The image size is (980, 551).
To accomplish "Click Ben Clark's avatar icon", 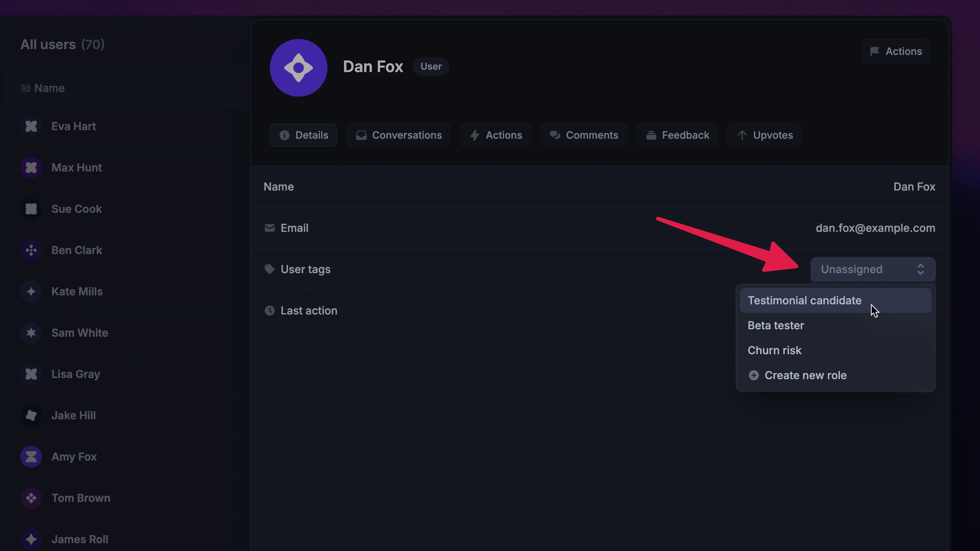I will (31, 250).
